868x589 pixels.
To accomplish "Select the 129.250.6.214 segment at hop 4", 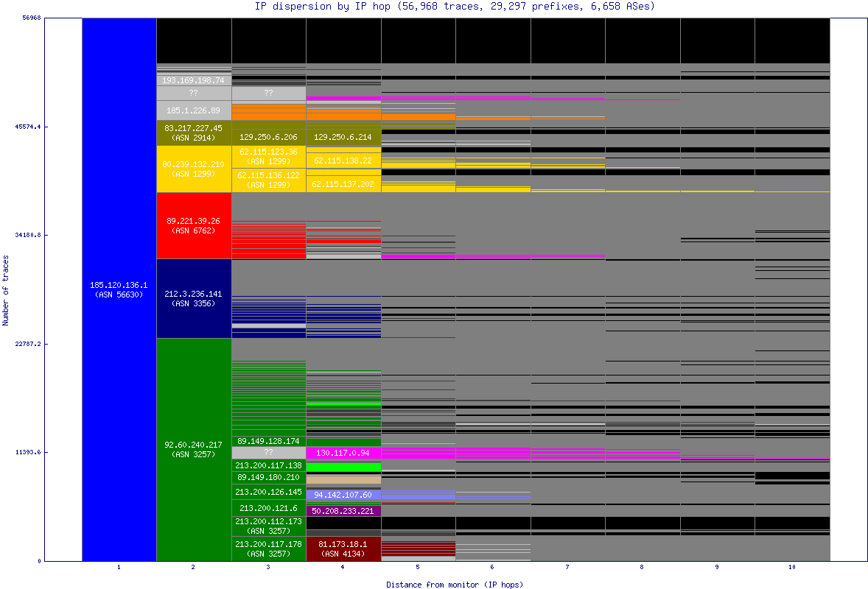I will [x=343, y=137].
